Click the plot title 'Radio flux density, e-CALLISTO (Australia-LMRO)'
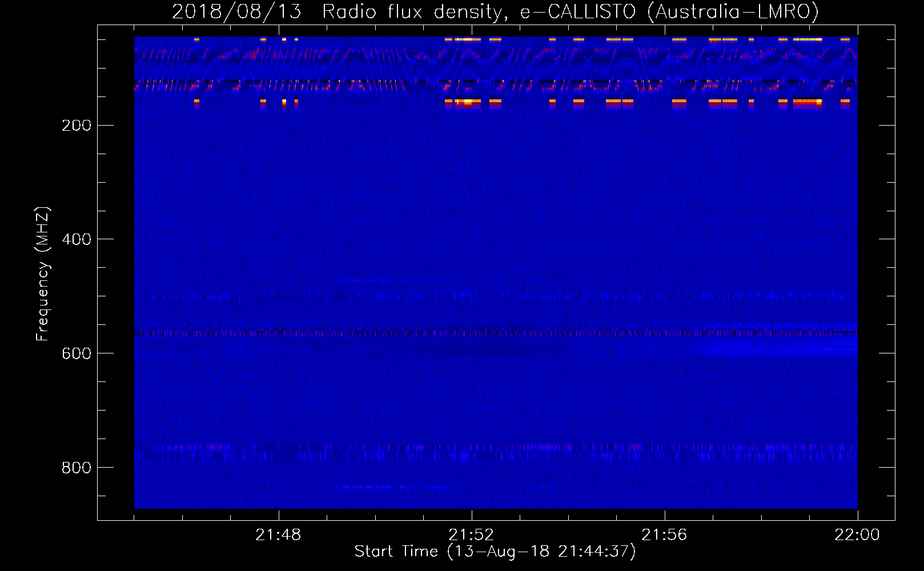924x571 pixels. click(x=570, y=12)
